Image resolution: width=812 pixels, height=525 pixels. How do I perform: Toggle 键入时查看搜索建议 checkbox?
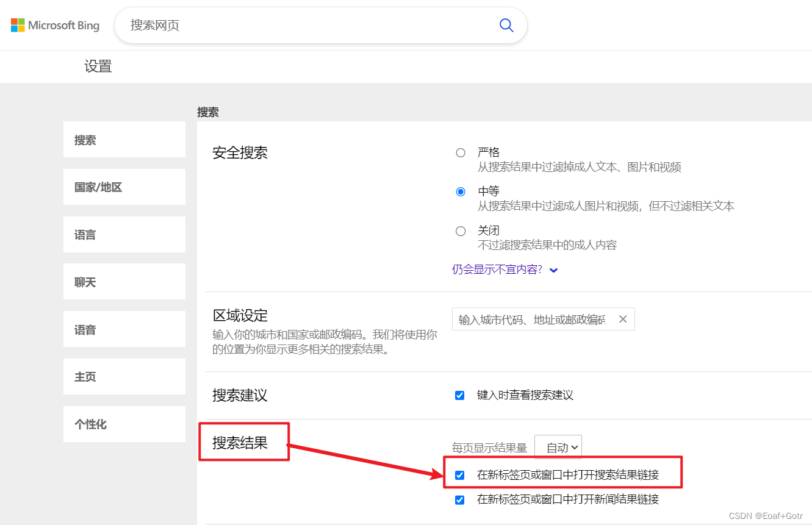click(460, 395)
